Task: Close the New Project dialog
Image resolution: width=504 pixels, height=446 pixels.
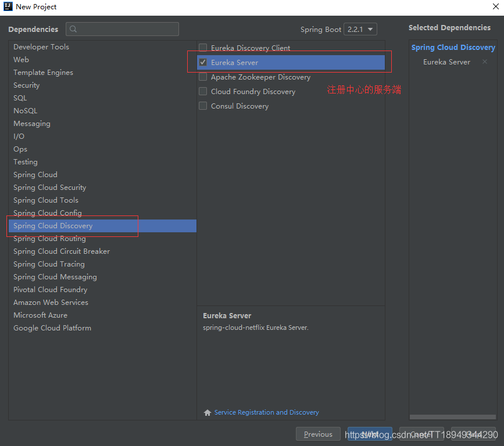Action: tap(496, 6)
